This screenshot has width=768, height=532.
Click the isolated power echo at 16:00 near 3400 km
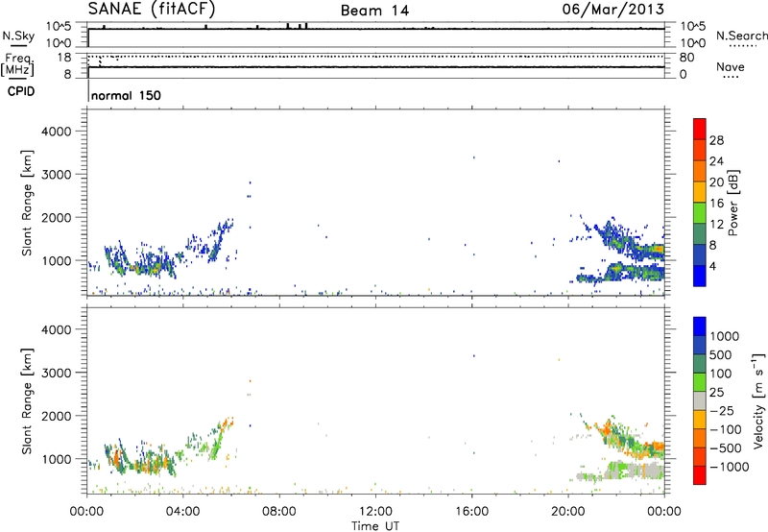pos(473,157)
